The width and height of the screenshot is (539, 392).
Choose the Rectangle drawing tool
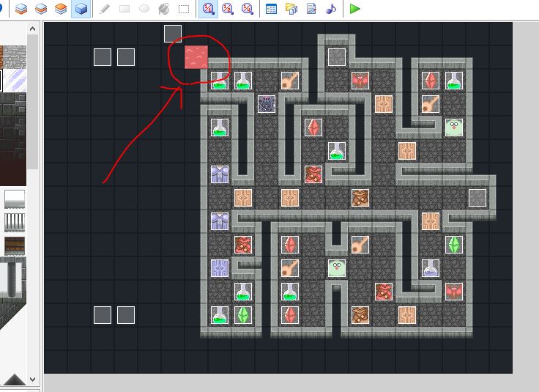click(124, 9)
